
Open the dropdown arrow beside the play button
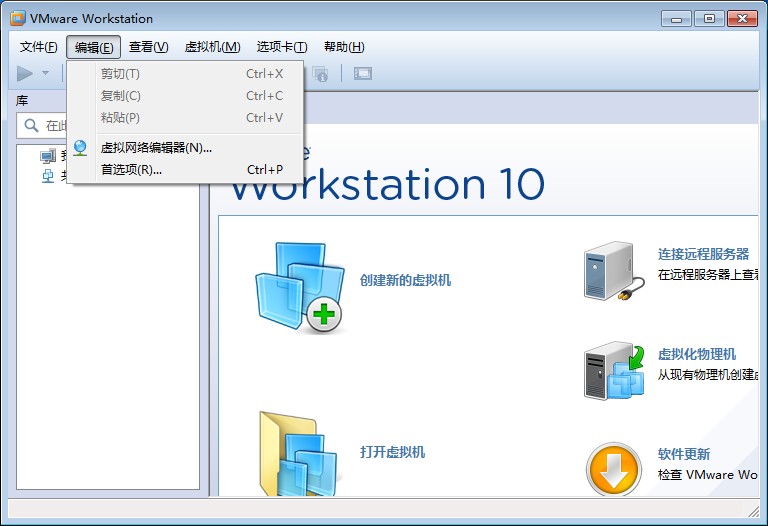tap(46, 73)
